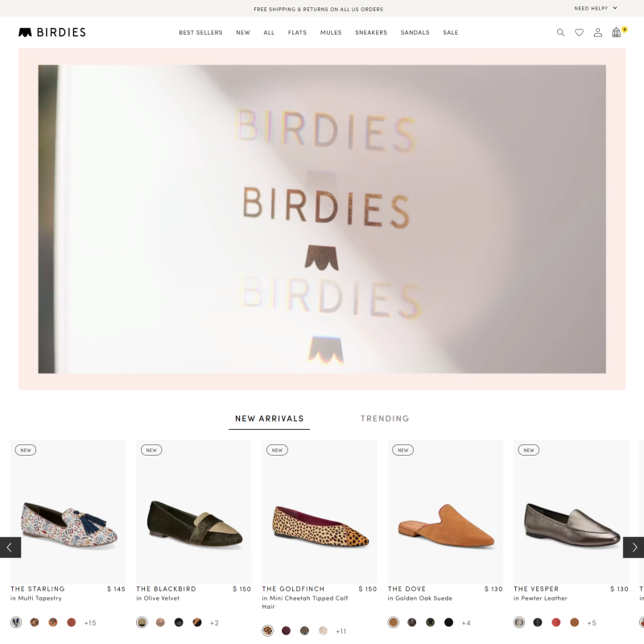Open Sandals menu item

[x=415, y=32]
